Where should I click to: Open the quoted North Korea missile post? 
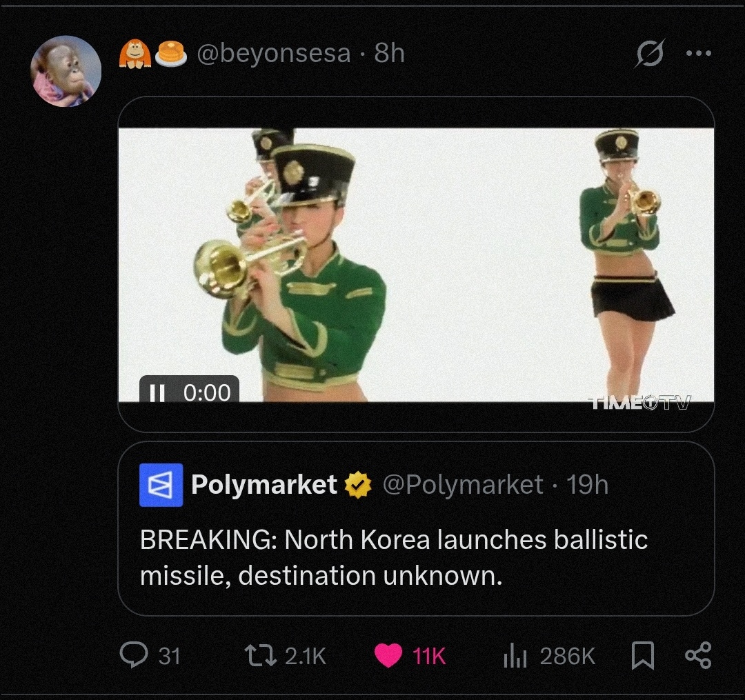point(393,557)
